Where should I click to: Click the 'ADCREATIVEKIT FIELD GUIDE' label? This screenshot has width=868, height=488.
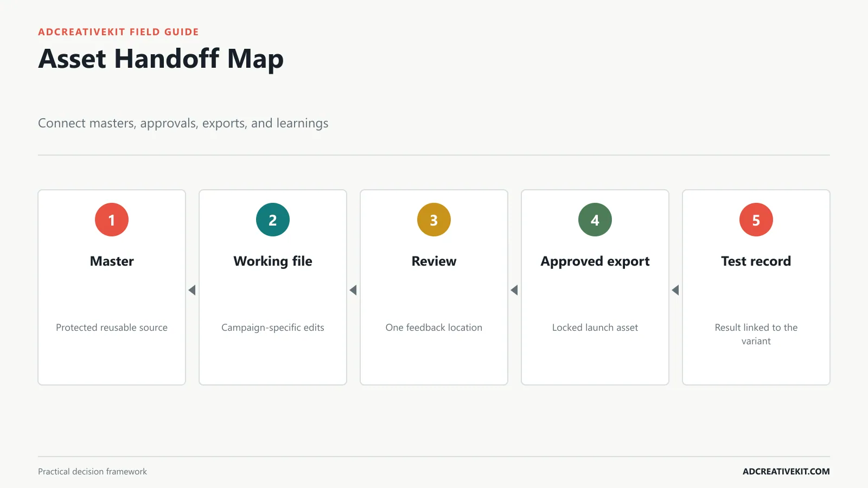coord(118,32)
